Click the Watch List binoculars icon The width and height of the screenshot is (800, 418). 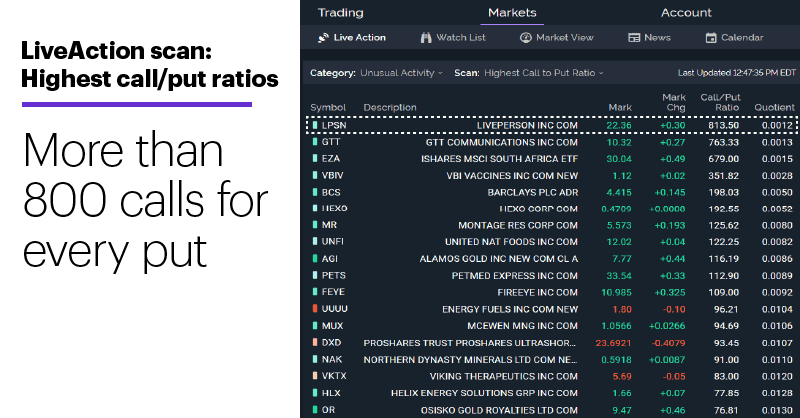(x=426, y=38)
